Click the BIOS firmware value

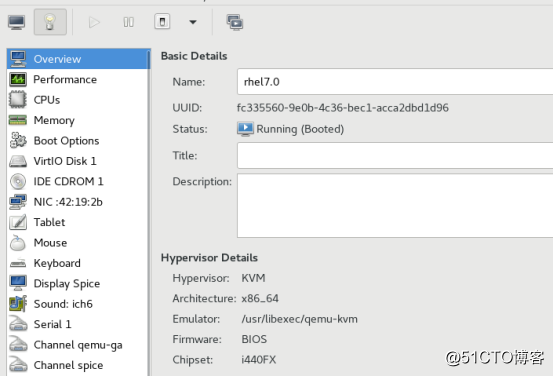point(254,339)
